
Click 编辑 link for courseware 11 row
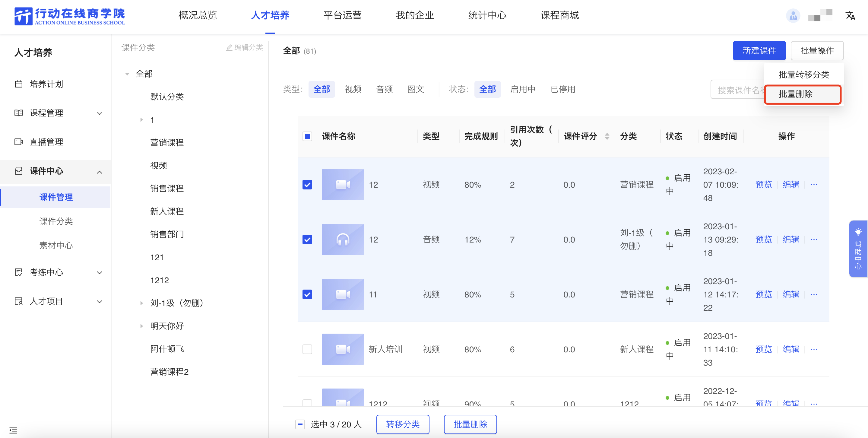click(x=791, y=294)
